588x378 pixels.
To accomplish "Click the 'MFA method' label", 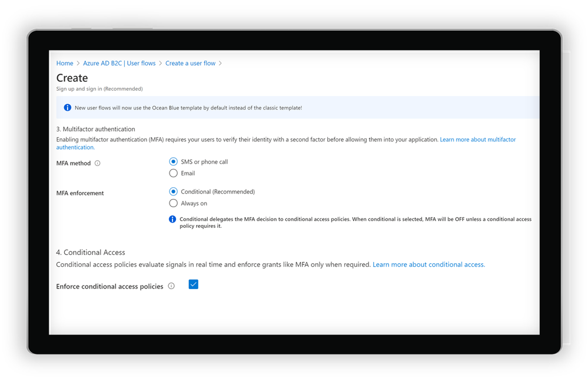I will [74, 163].
